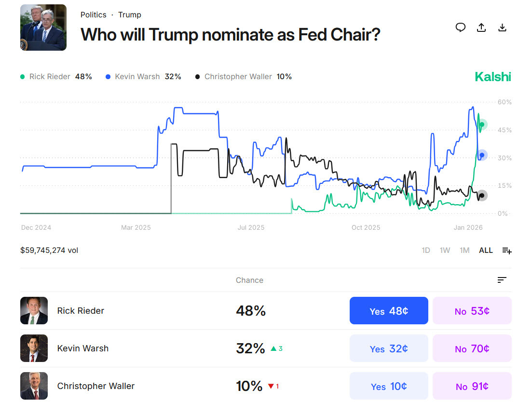The height and width of the screenshot is (403, 532).
Task: Click Rick Rieder's portrait thumbnail
Action: (x=34, y=310)
